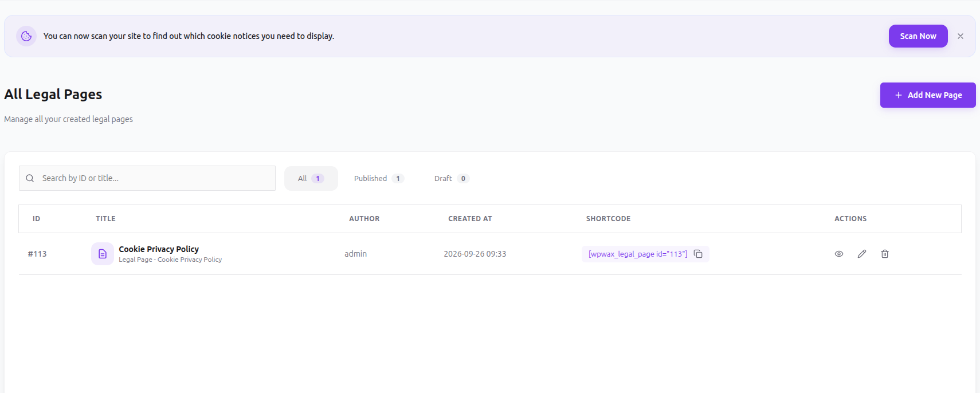The height and width of the screenshot is (393, 980).
Task: Delete the Cookie Privacy Policy page
Action: click(885, 254)
